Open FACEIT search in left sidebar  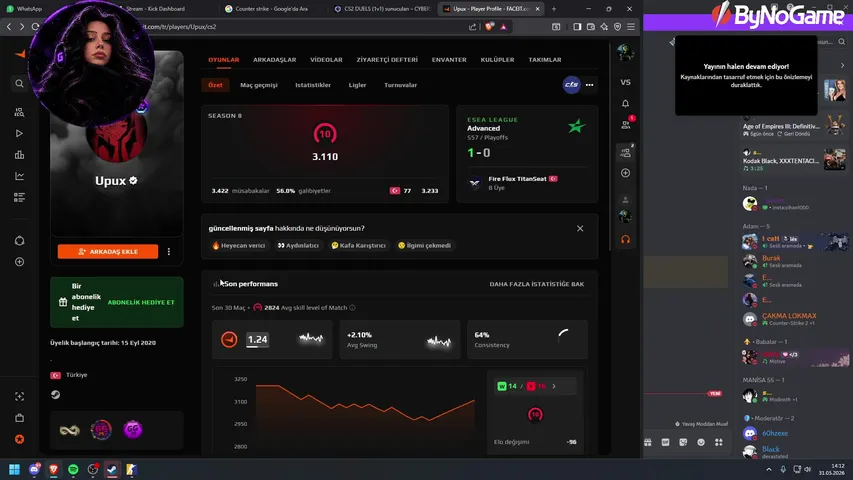19,84
